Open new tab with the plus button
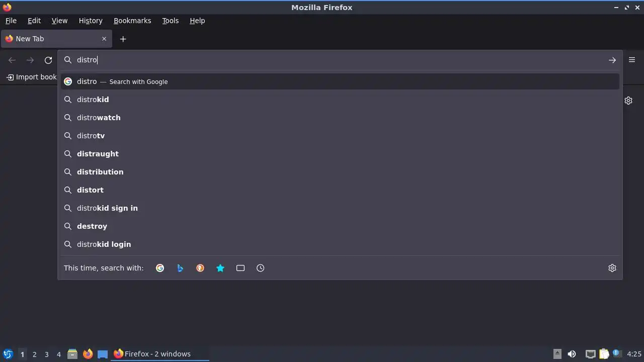Viewport: 644px width, 362px height. pos(123,39)
